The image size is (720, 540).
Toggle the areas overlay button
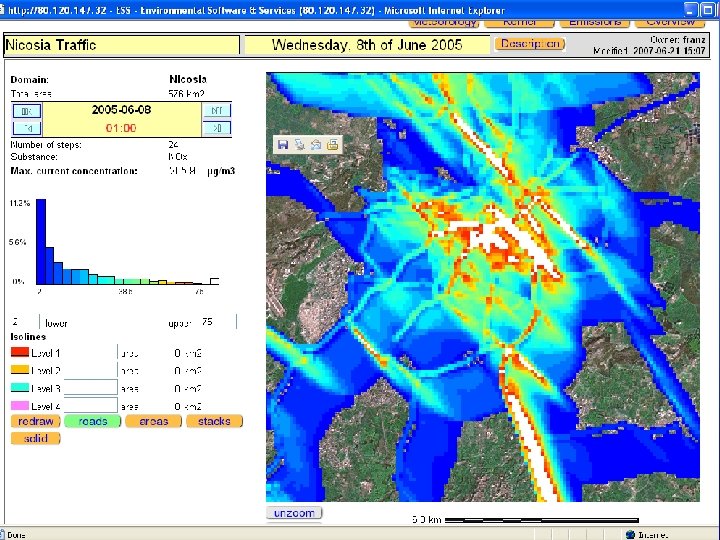[153, 421]
